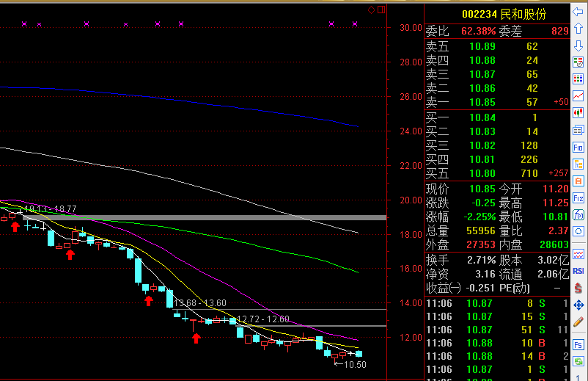The image size is (588, 381).
Task: Toggle the square panel icon at chart top-right
Action: click(381, 10)
